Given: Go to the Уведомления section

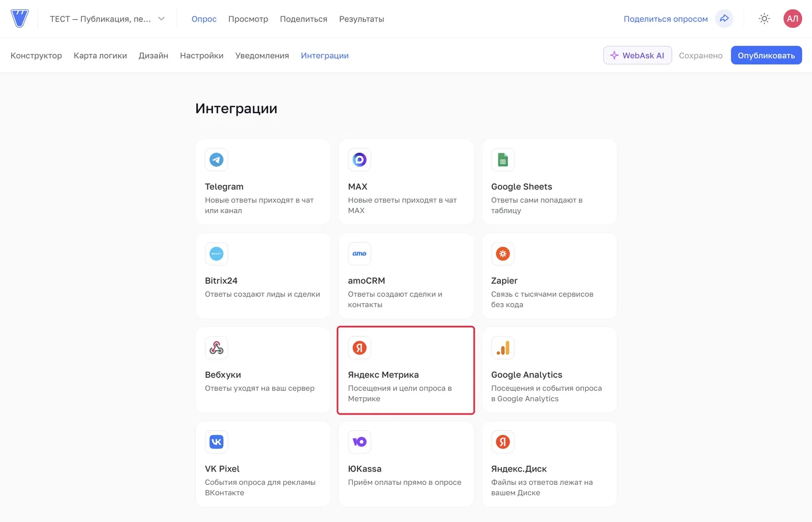Looking at the screenshot, I should (x=262, y=56).
